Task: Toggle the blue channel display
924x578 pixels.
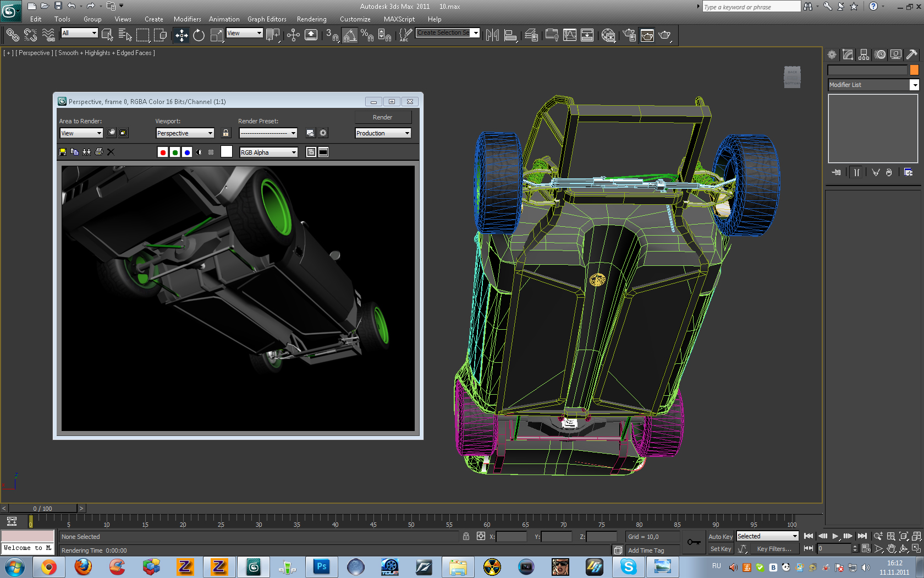Action: (187, 152)
